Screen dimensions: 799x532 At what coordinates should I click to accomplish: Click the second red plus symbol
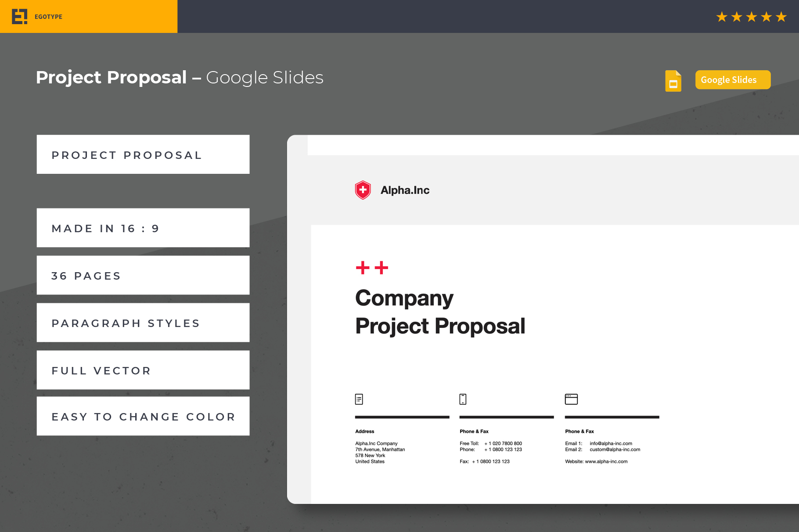[x=382, y=267]
